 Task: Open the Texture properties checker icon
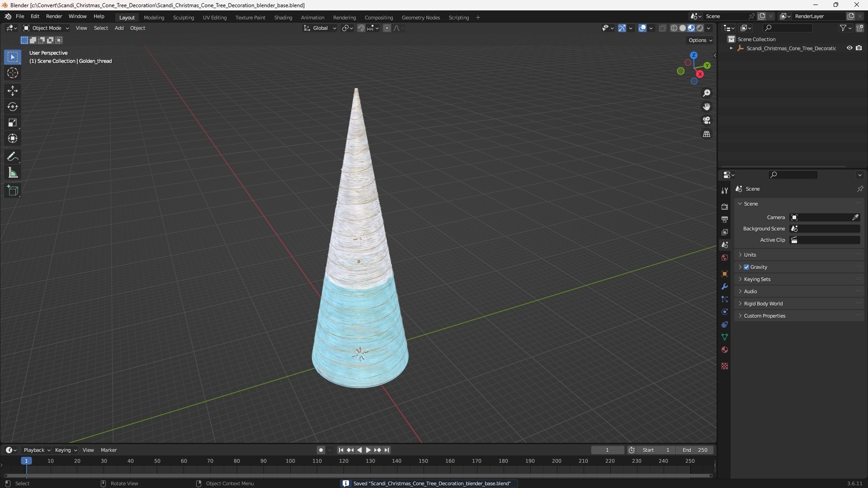tap(725, 366)
